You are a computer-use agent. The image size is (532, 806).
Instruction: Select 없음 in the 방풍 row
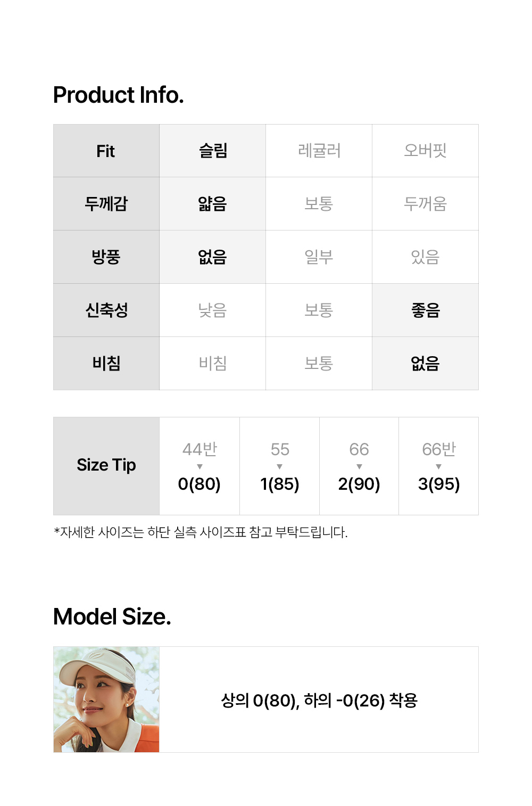click(213, 257)
